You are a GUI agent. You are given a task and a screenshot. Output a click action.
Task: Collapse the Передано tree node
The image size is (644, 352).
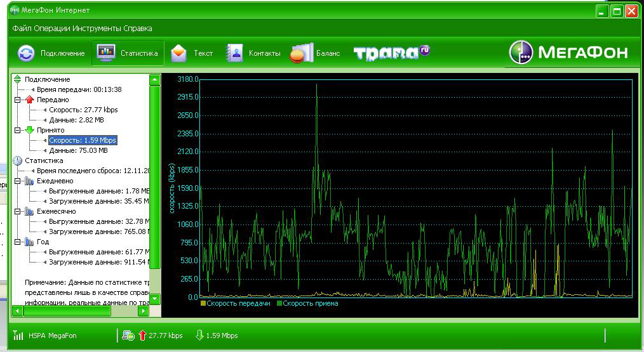17,100
